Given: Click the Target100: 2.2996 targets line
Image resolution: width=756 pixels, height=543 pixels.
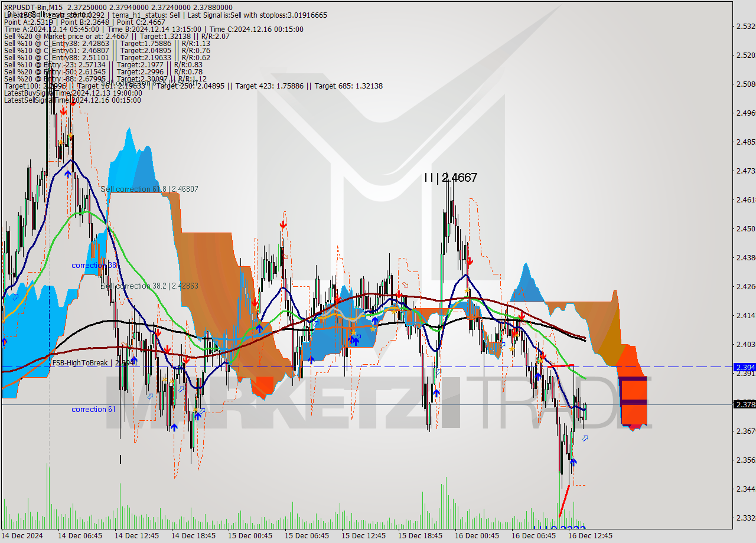Looking at the screenshot, I should [x=193, y=86].
